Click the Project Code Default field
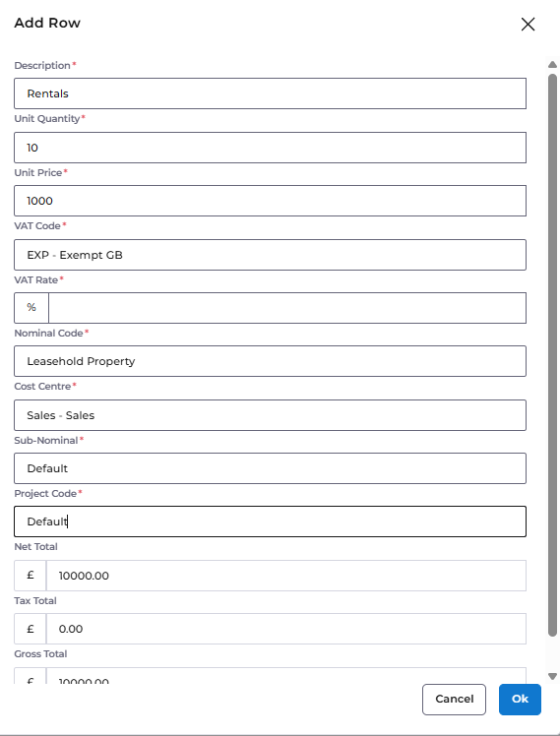 click(x=270, y=521)
